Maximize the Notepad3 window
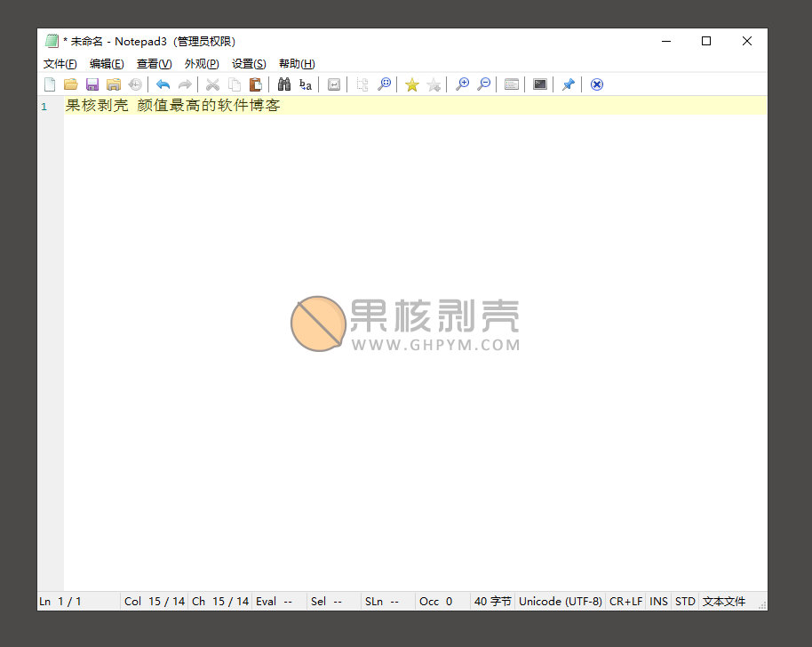 706,41
